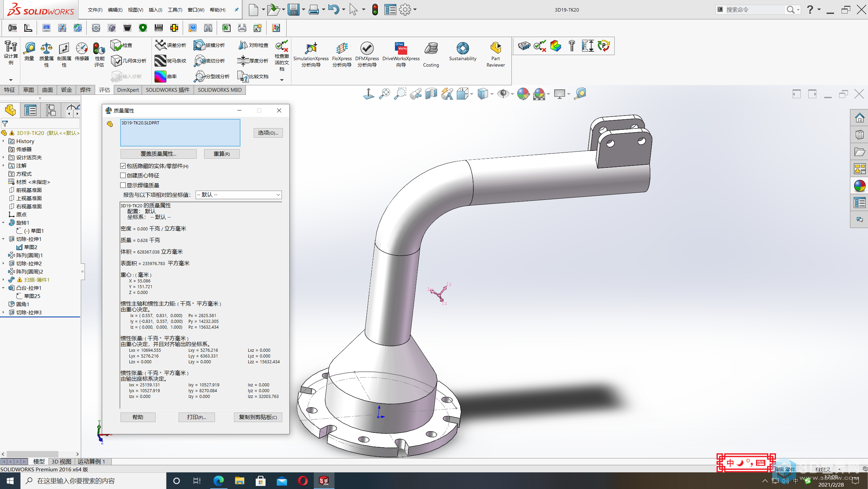Enable 创建质心特征 checkbox

[x=123, y=175]
